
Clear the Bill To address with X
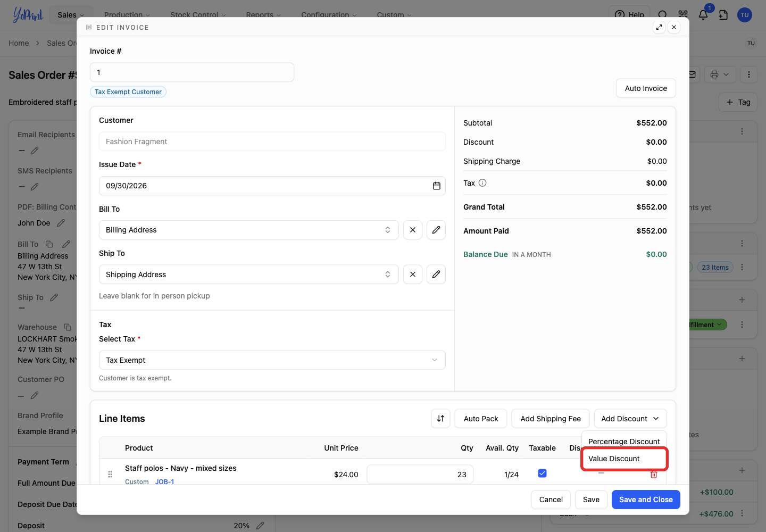pos(413,230)
